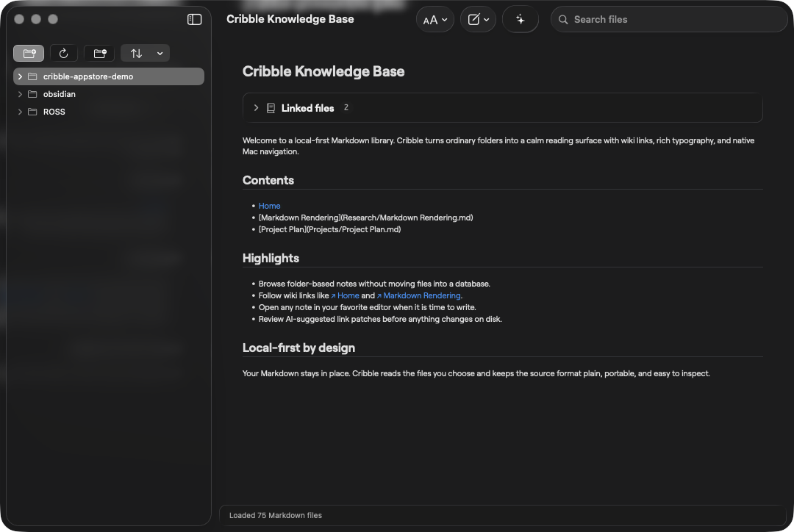
Task: Click 'Loaded 75 Markdown files' status text
Action: tap(276, 515)
